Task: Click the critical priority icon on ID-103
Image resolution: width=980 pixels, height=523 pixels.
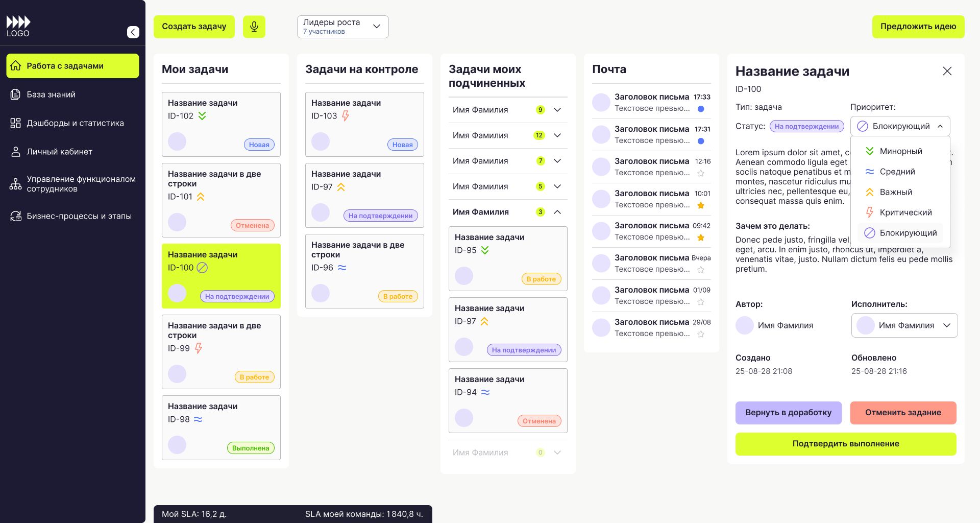Action: 346,116
